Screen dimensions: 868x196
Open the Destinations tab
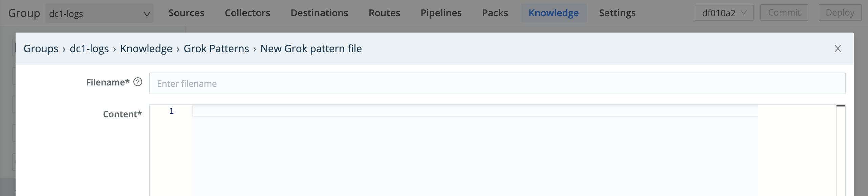point(319,13)
